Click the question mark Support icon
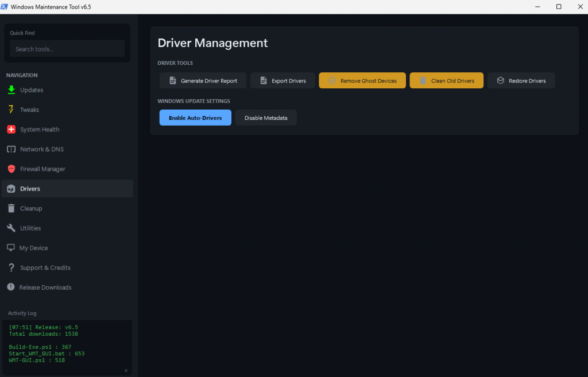This screenshot has height=377, width=588. (x=11, y=267)
